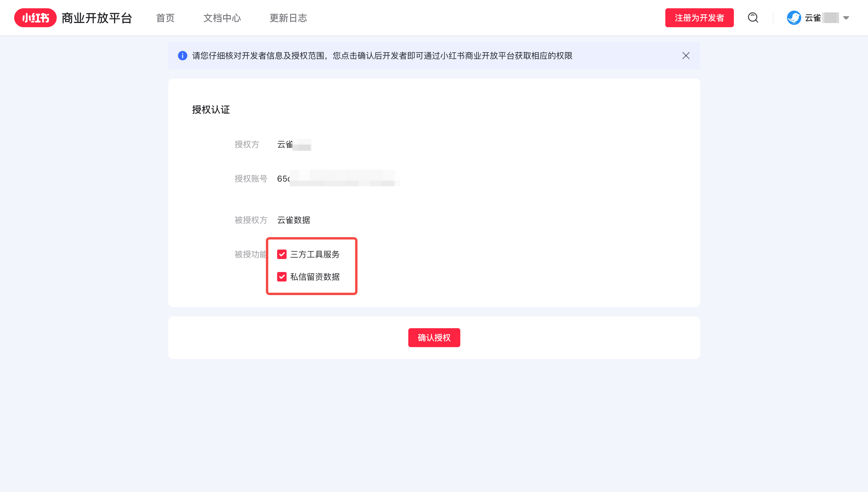Viewport: 868px width, 492px height.
Task: Confirm authorization via 确认授权 button
Action: point(434,337)
